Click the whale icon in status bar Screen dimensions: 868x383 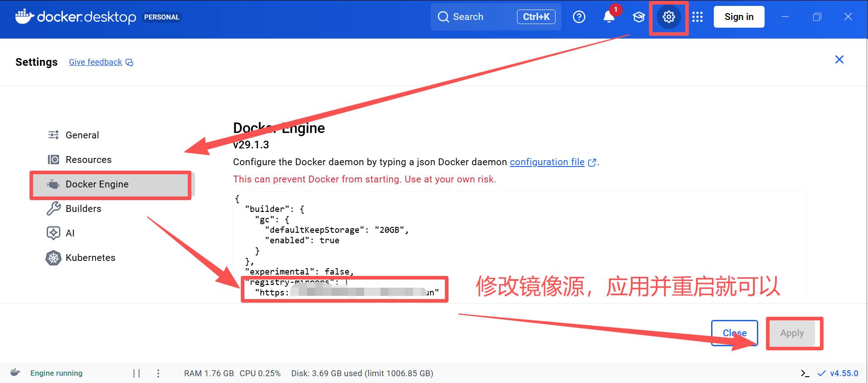[x=15, y=373]
